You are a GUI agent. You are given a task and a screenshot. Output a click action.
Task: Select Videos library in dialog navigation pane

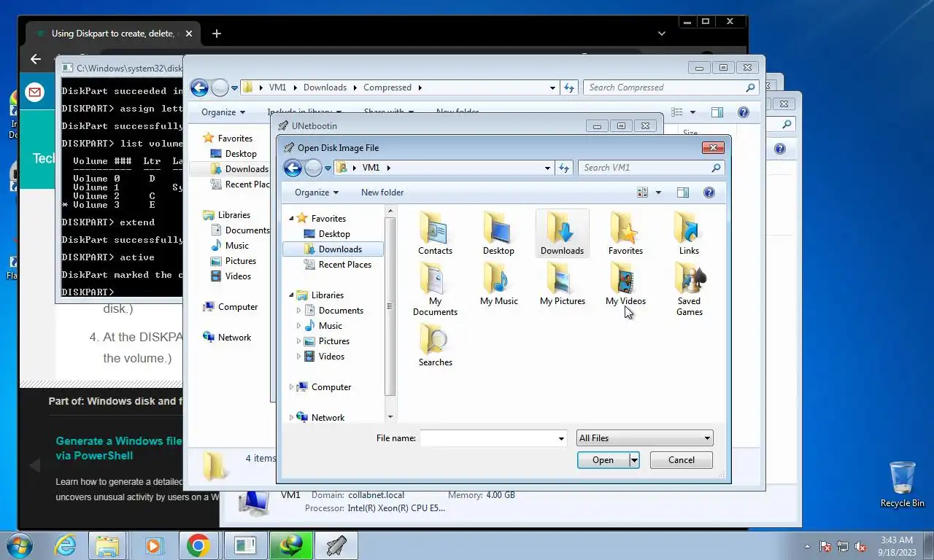point(331,357)
